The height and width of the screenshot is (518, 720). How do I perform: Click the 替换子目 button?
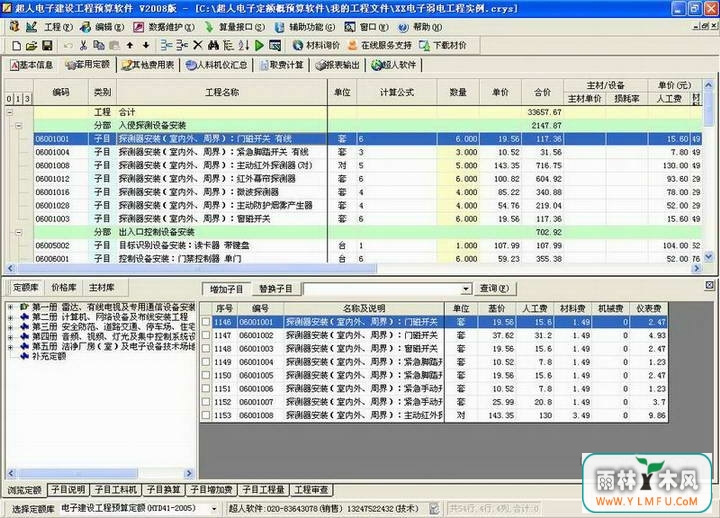[x=276, y=289]
